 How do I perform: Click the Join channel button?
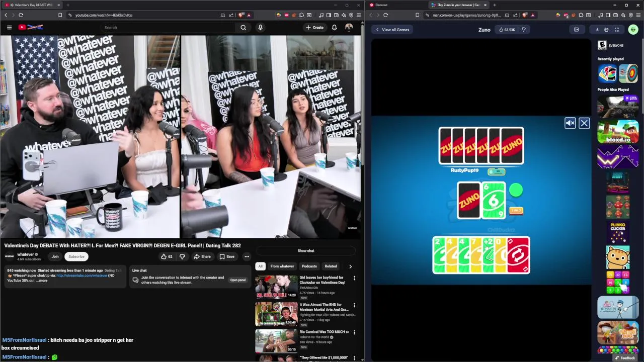pyautogui.click(x=55, y=256)
